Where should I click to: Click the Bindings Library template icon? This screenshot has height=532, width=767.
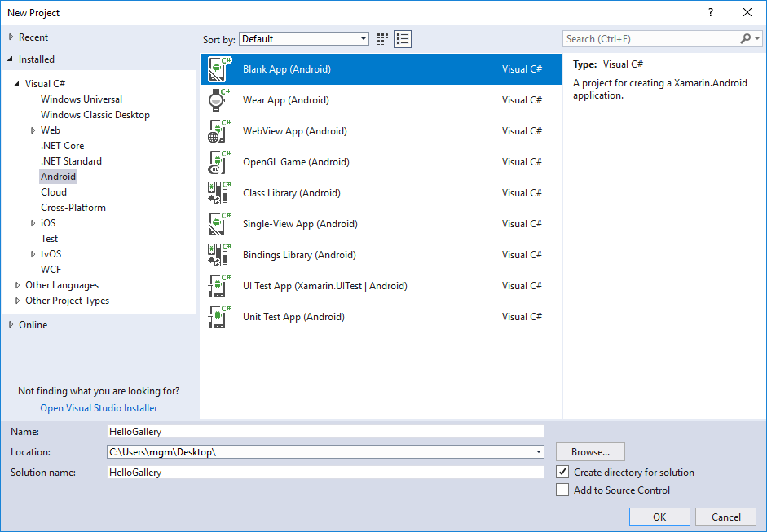click(x=217, y=255)
